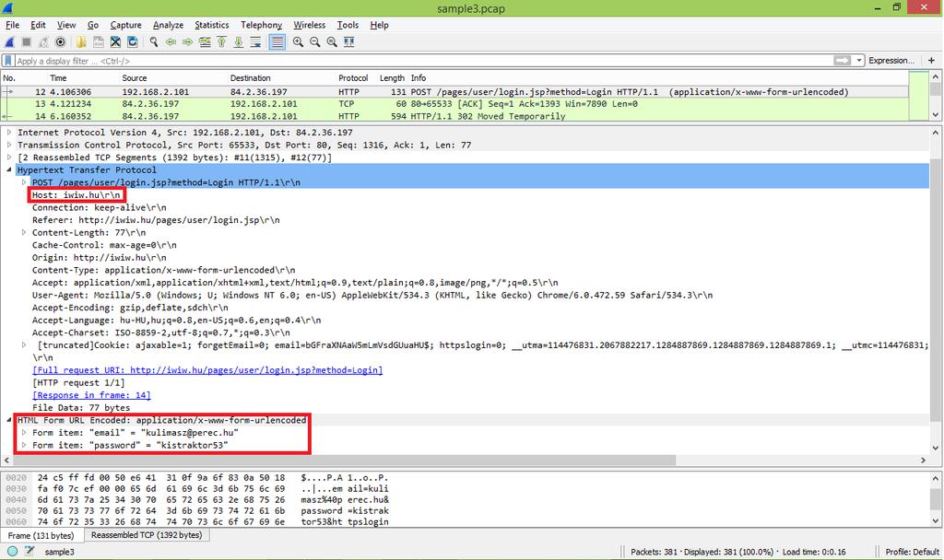Close this capture file via toolbar

tap(115, 42)
